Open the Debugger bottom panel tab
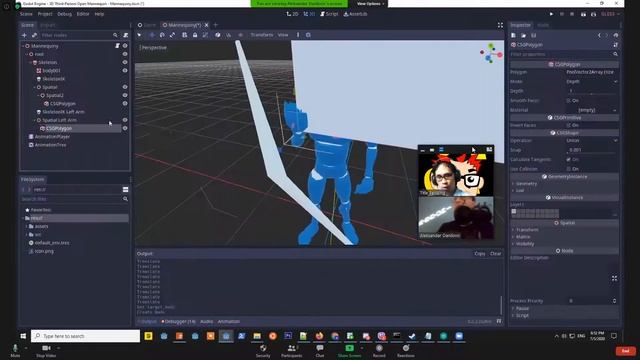 (x=178, y=322)
